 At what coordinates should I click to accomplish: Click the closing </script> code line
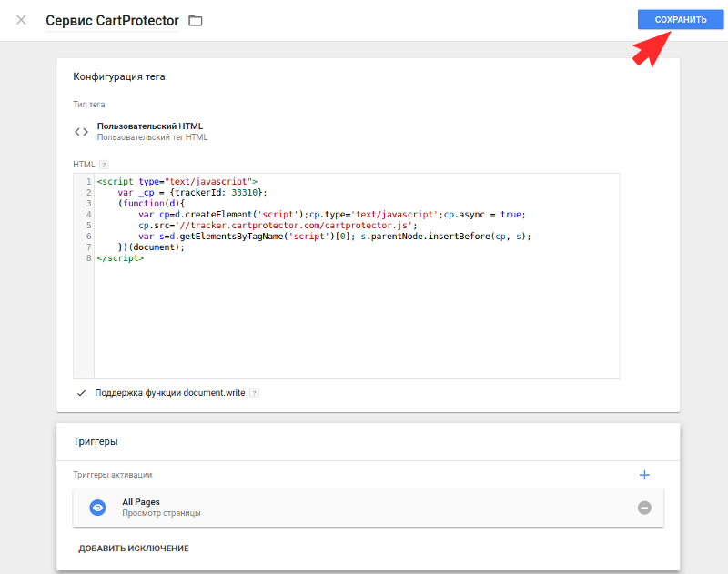[x=120, y=258]
